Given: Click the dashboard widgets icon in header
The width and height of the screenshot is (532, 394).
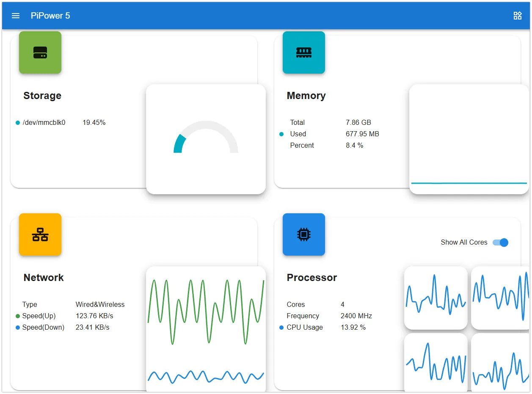Looking at the screenshot, I should [x=517, y=16].
